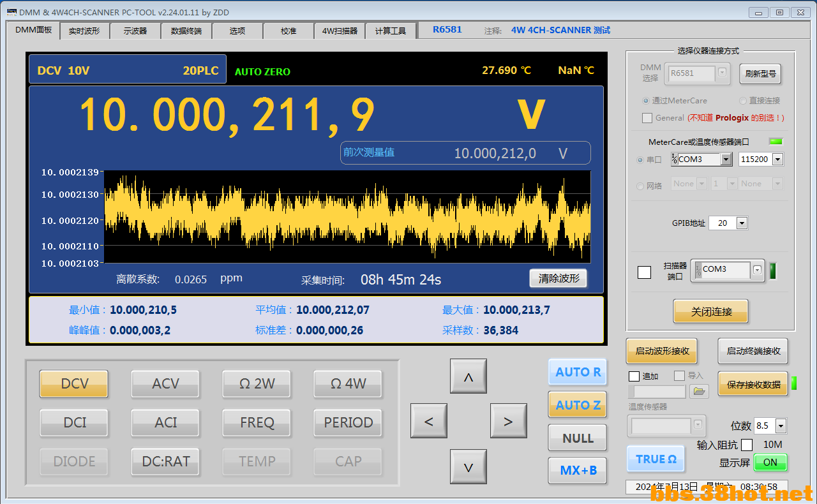
Task: Click the down arrow navigation button
Action: (x=468, y=467)
